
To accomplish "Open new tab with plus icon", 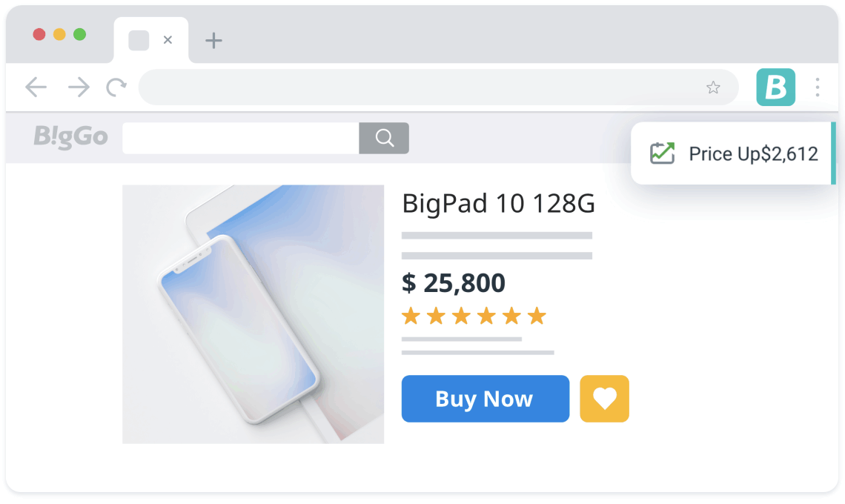I will (213, 41).
